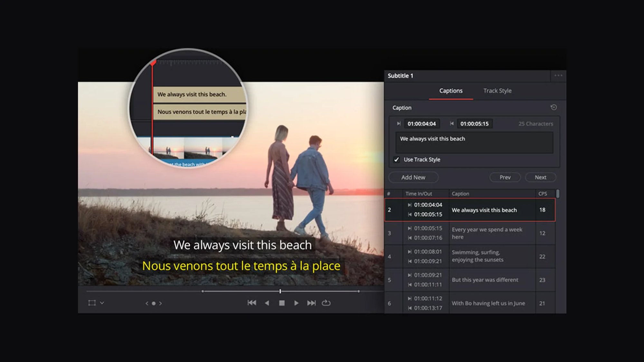Viewport: 644px width, 362px height.
Task: Open transform overlay mode dropdown arrow
Action: coord(102,303)
